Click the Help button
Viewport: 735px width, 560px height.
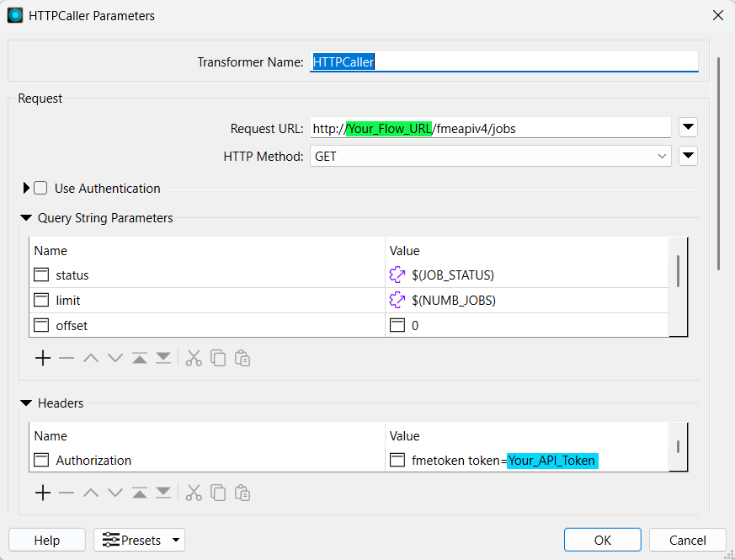[x=47, y=540]
